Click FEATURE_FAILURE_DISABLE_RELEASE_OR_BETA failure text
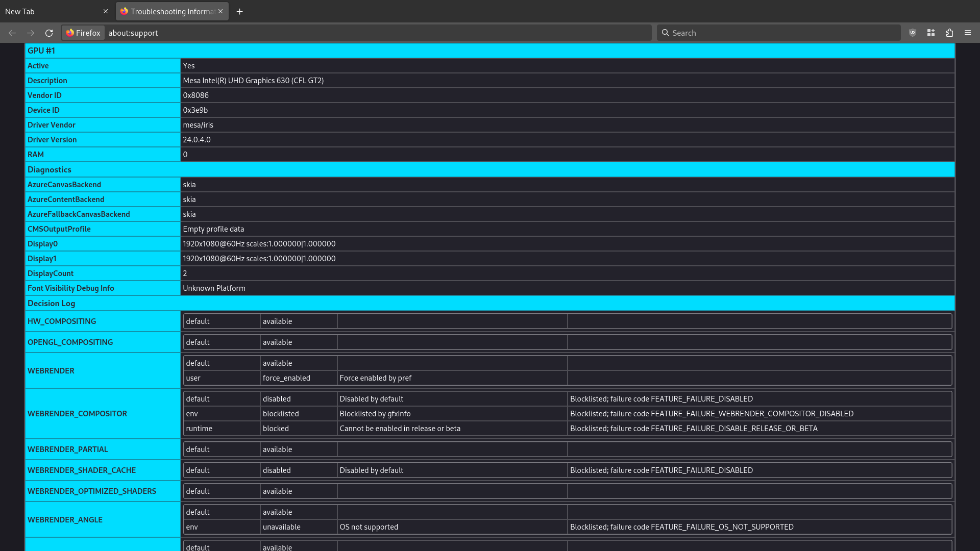This screenshot has width=980, height=551. (x=694, y=429)
